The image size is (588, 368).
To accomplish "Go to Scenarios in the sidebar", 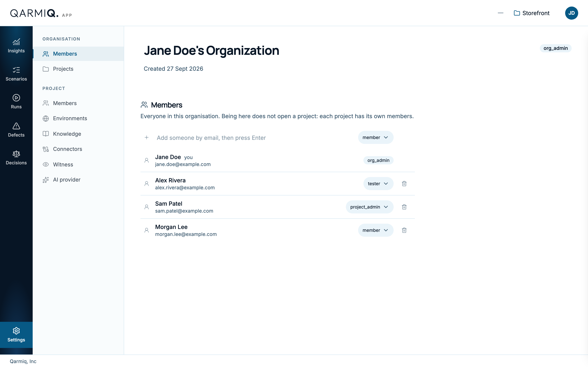I will click(x=16, y=74).
